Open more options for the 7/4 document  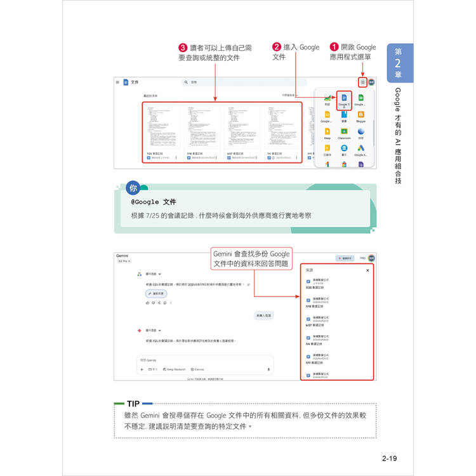click(296, 158)
